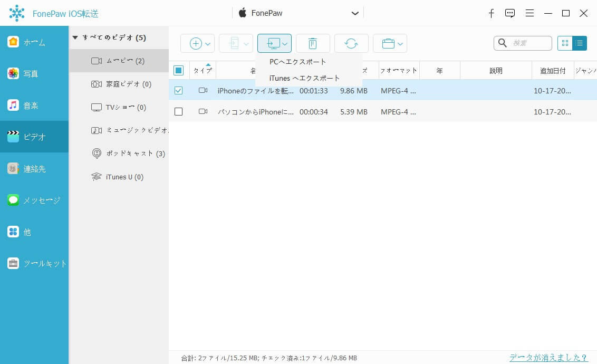This screenshot has width=597, height=364.
Task: Click the export to device icon
Action: (234, 43)
